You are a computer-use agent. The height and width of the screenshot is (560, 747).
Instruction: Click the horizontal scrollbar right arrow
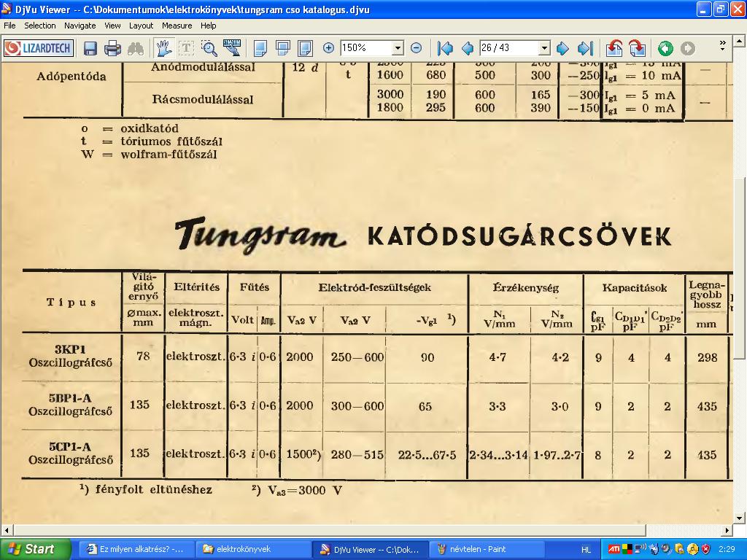pyautogui.click(x=727, y=530)
